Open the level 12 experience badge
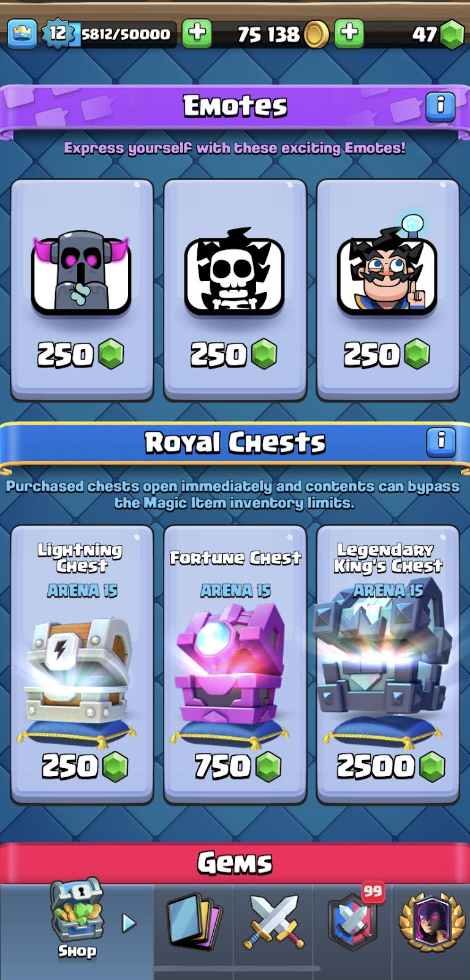This screenshot has width=470, height=980. 58,33
